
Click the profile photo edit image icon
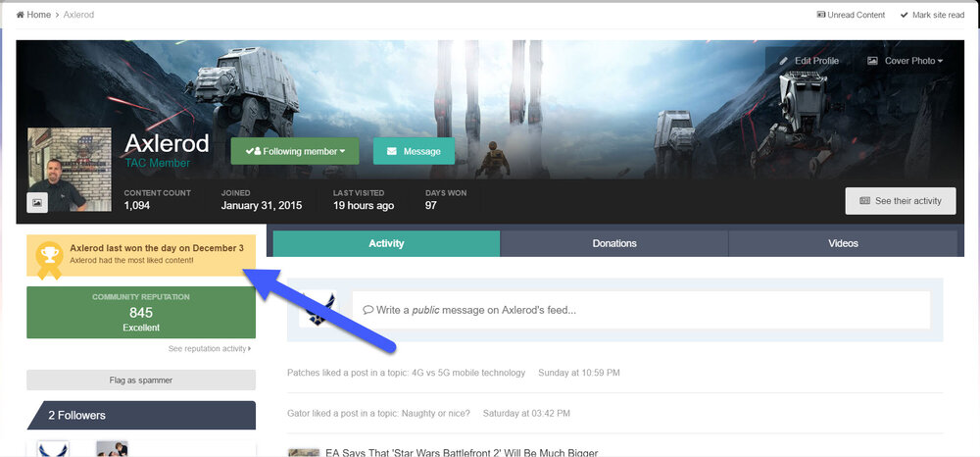click(x=37, y=203)
